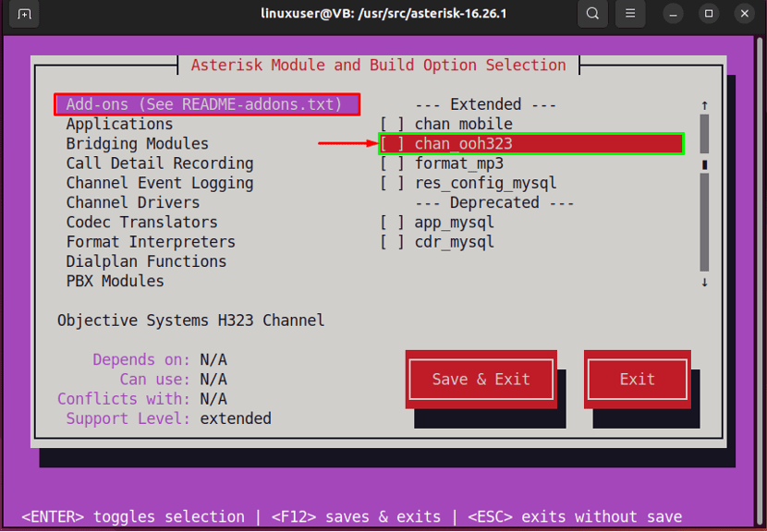Select the Channel Drivers category

[x=133, y=203]
